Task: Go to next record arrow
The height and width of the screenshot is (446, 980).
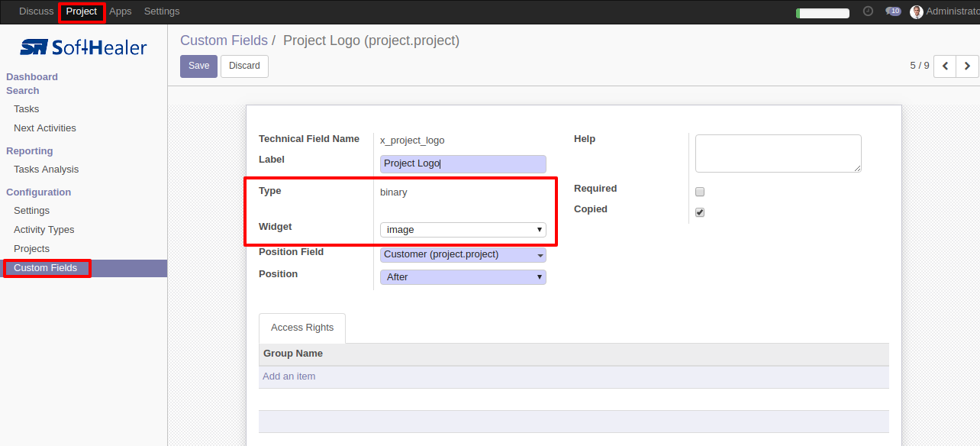Action: click(967, 66)
